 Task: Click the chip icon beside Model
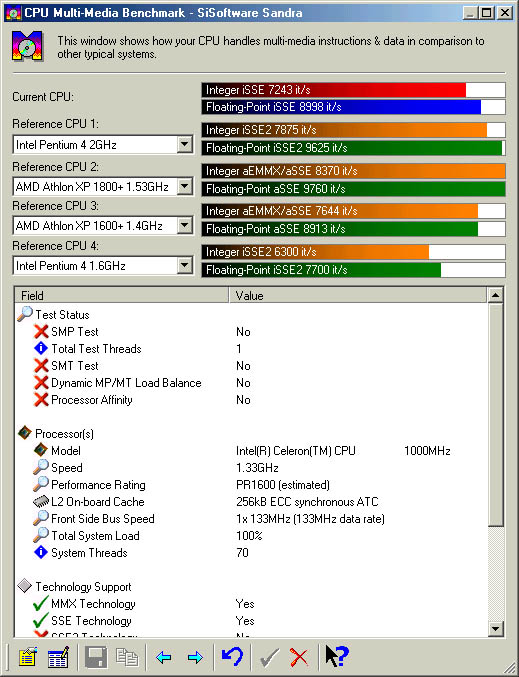(x=41, y=450)
